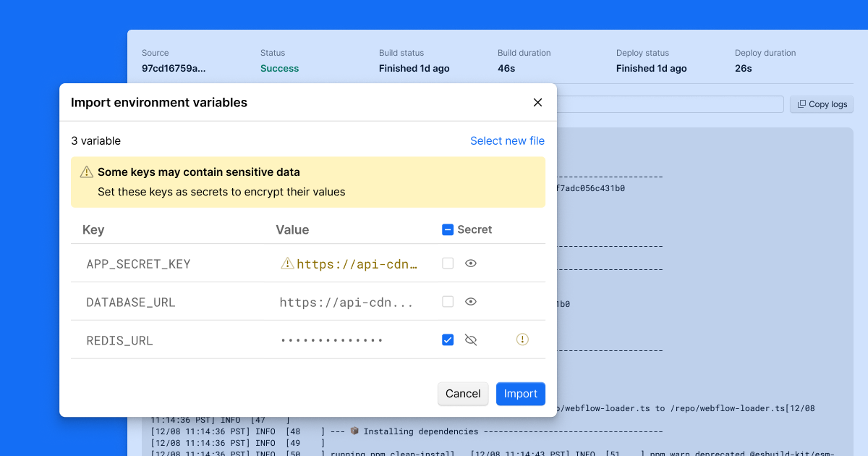Enable the secret checkbox for DATABASE_URL
Image resolution: width=868 pixels, height=456 pixels.
pos(448,301)
